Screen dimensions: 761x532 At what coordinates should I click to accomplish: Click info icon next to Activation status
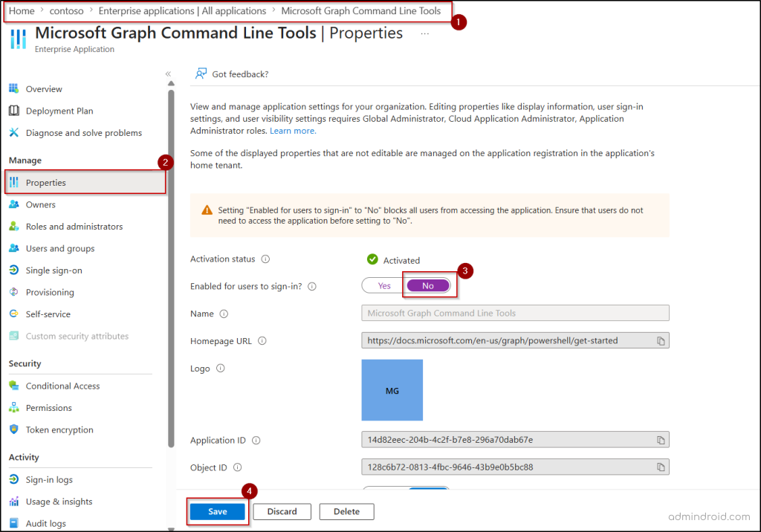point(265,259)
